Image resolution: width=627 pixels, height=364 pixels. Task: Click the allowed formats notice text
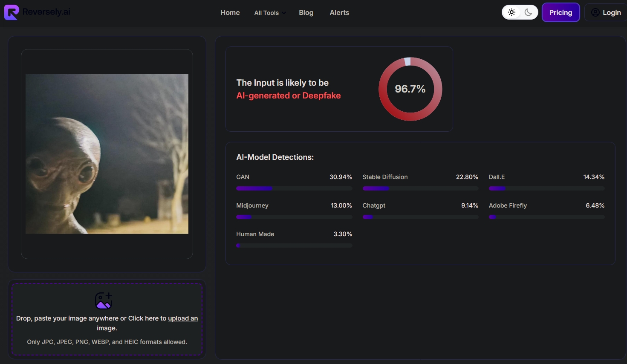pyautogui.click(x=107, y=342)
